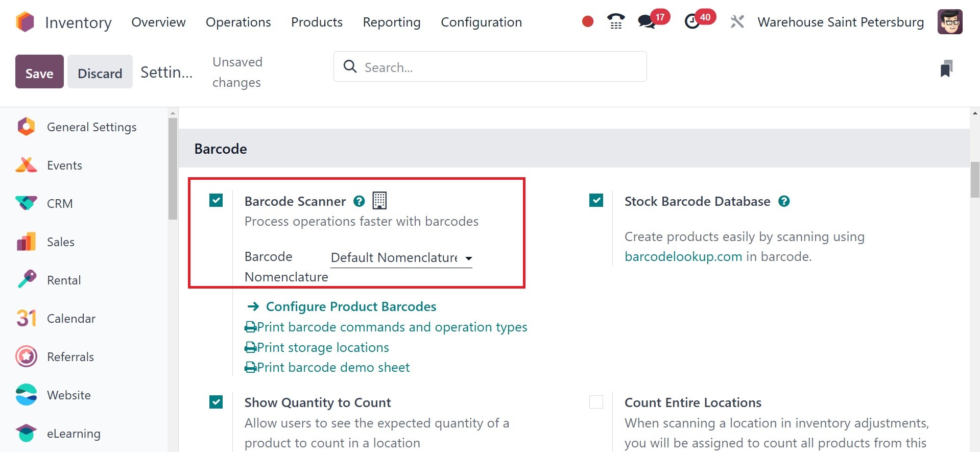
Task: Click the Stock Barcode Database help icon
Action: (784, 201)
